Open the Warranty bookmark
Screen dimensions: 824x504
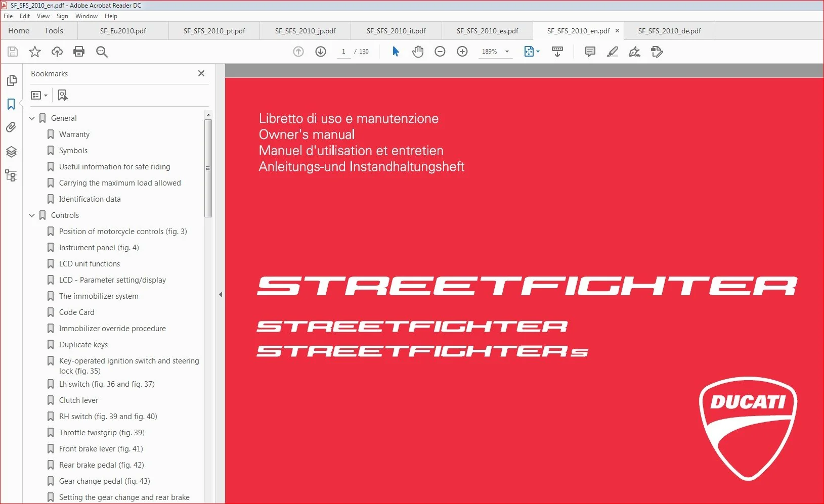74,134
